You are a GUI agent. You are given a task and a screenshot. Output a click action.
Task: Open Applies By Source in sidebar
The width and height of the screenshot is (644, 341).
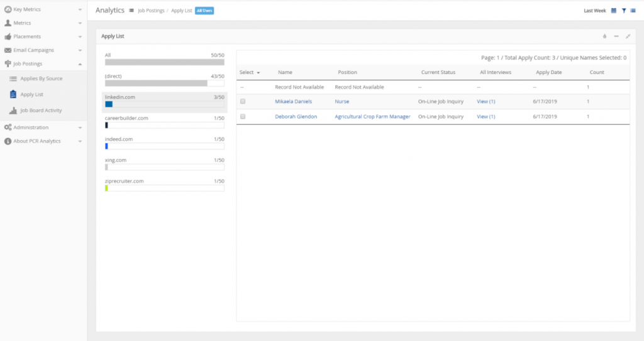tap(42, 78)
